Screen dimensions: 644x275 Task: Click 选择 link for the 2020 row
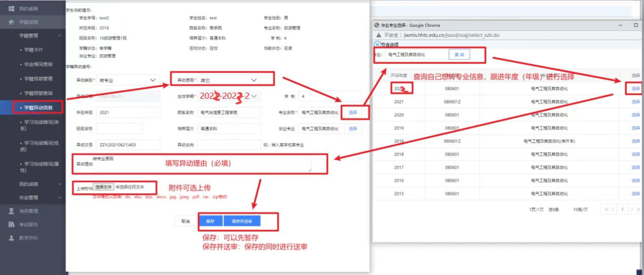636,115
